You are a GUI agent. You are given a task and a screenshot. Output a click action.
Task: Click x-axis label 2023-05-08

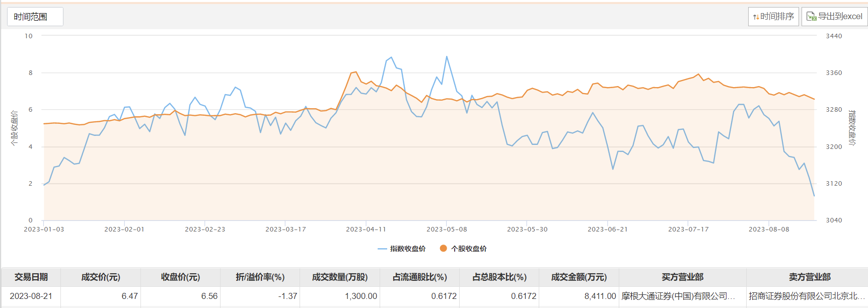[x=447, y=229]
